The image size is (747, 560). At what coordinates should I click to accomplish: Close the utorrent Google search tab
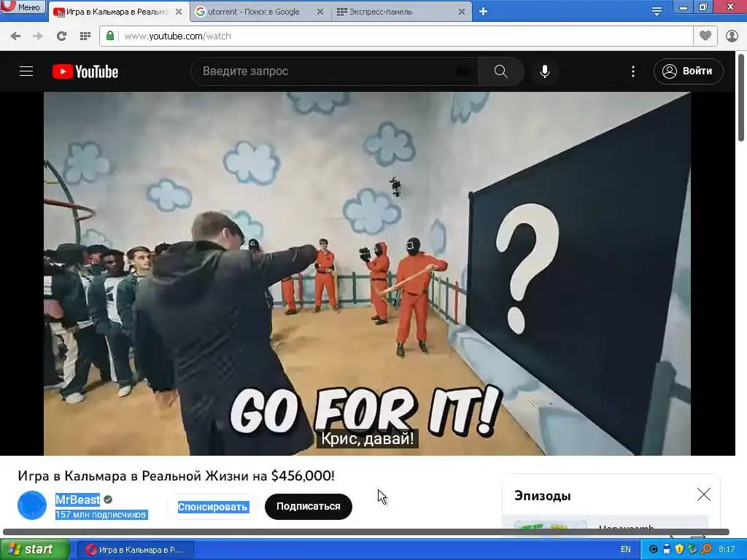coord(320,12)
